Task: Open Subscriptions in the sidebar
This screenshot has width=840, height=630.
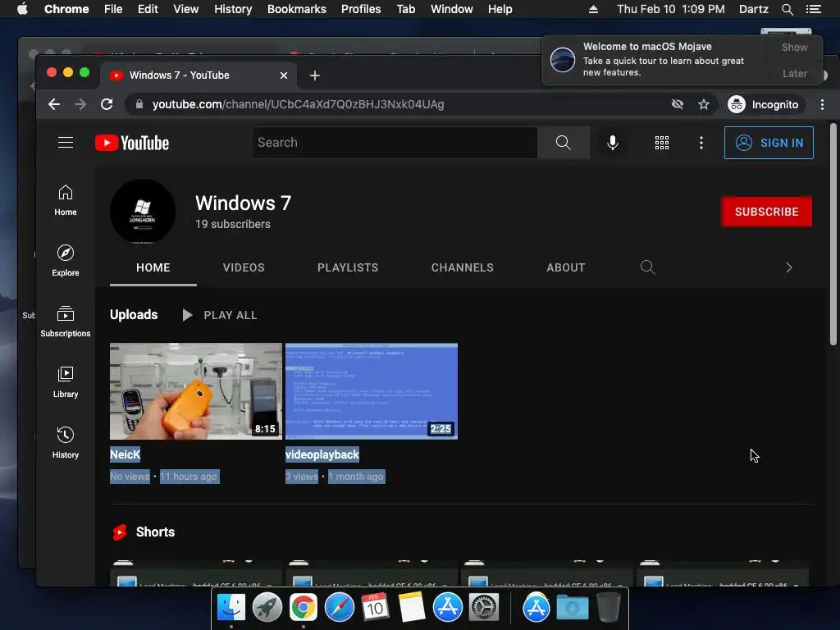Action: [66, 322]
